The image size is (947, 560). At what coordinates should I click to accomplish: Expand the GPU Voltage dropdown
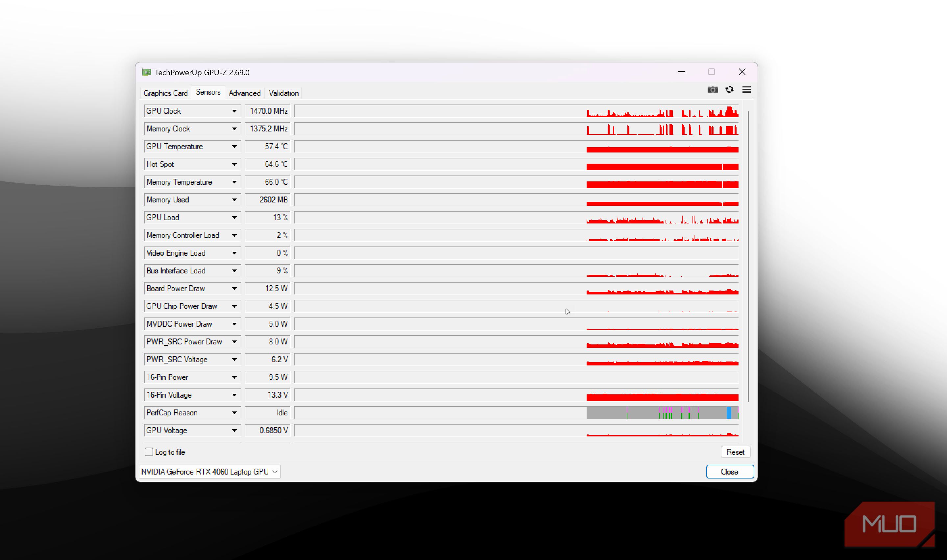(x=234, y=430)
